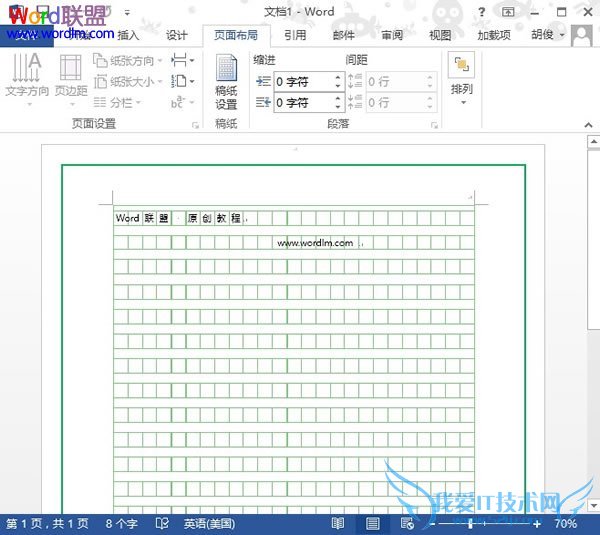This screenshot has width=600, height=535.
Task: Click the vertical scrollbar up arrow
Action: [593, 142]
